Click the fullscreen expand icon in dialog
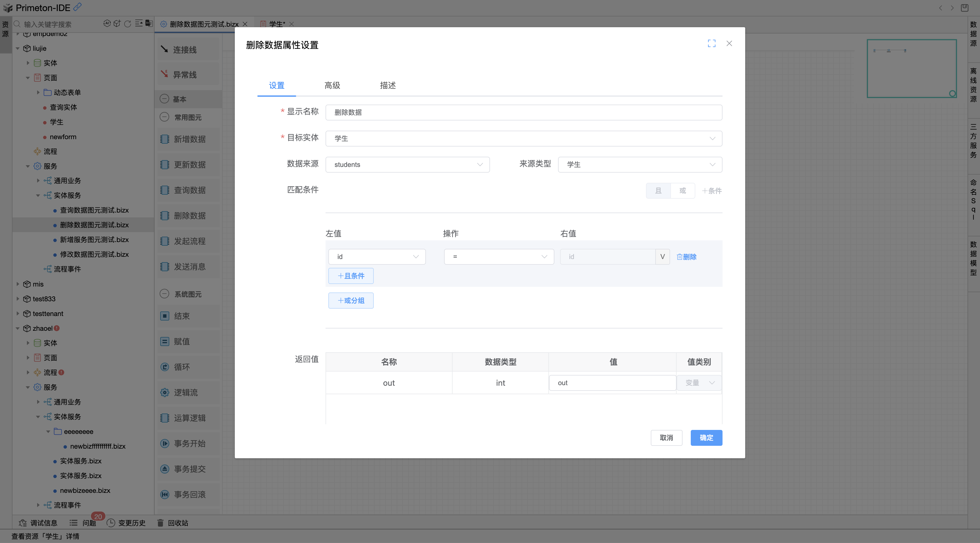Image resolution: width=980 pixels, height=543 pixels. click(711, 43)
